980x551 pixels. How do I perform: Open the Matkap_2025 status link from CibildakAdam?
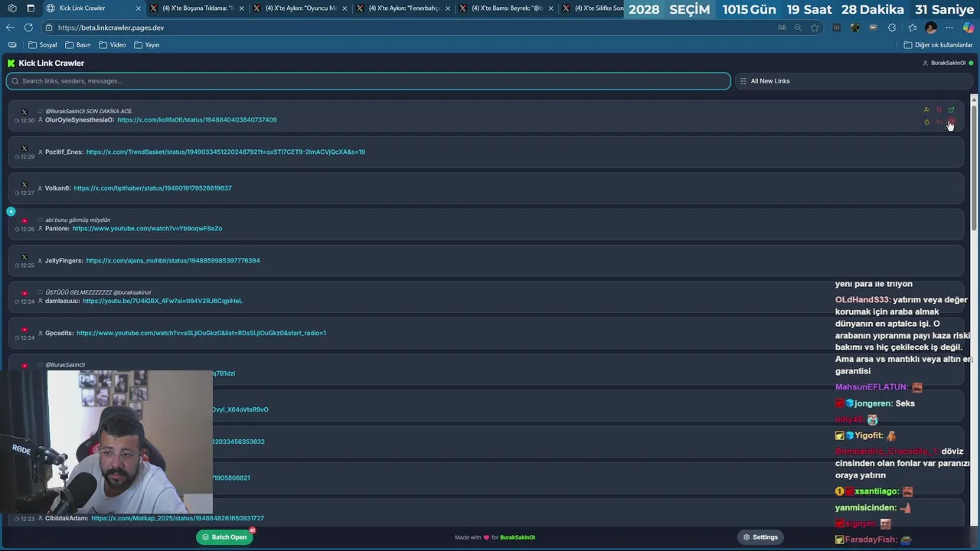coord(178,519)
